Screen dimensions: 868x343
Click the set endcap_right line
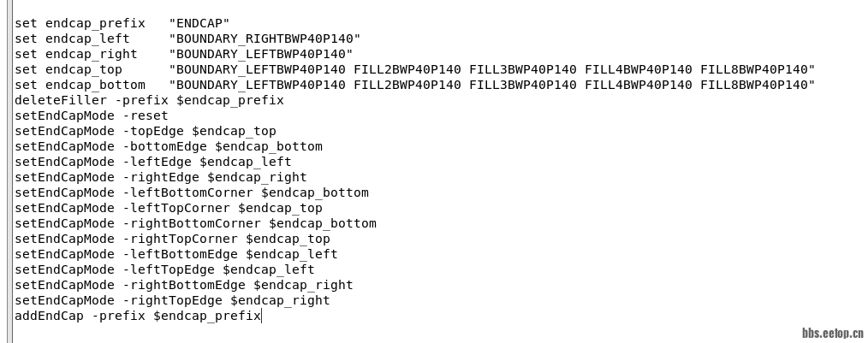184,54
